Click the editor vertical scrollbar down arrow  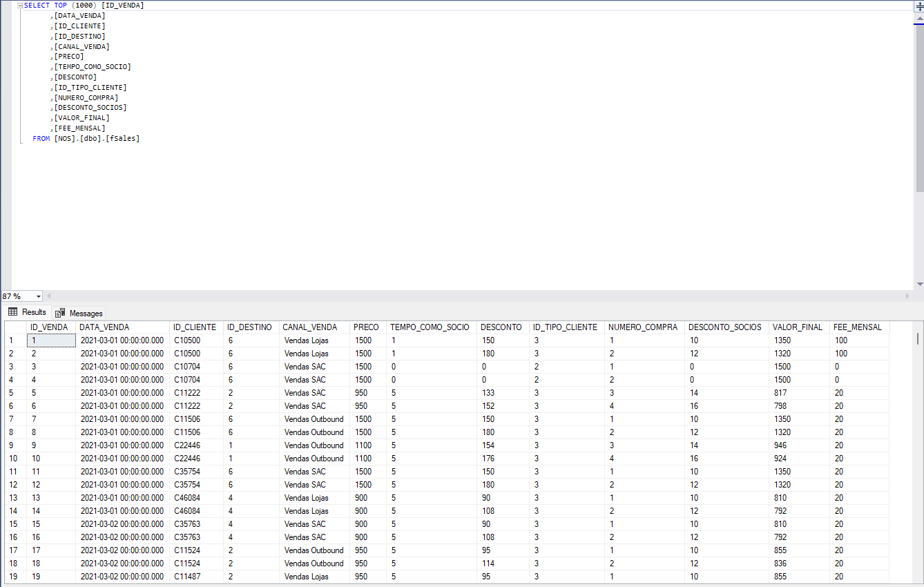click(919, 284)
